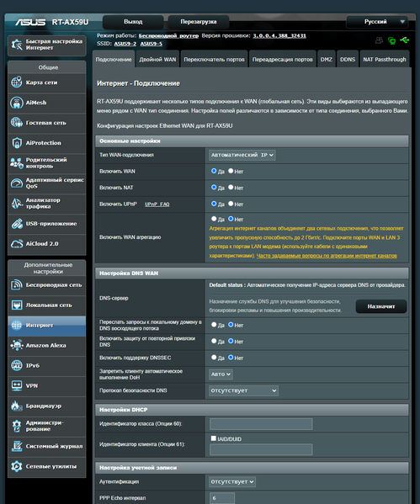420x504 pixels.
Task: Open the Amazon Alexa icon
Action: point(16,345)
